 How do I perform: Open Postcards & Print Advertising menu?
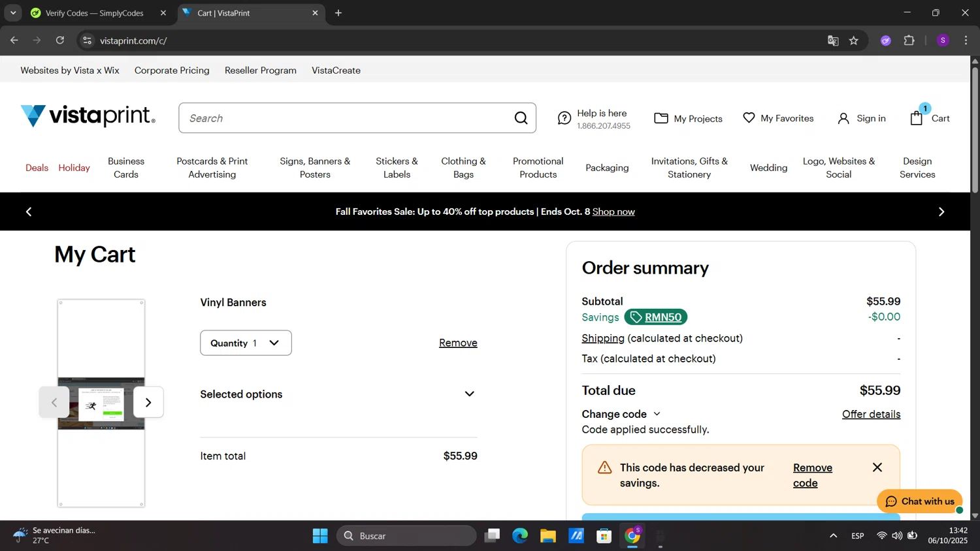[212, 168]
